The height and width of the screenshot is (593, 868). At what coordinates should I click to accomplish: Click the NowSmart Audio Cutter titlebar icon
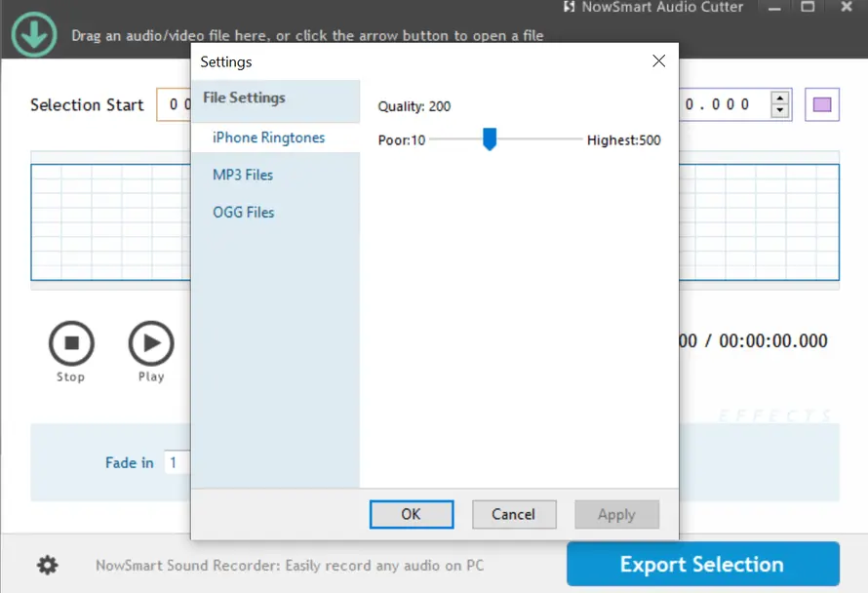tap(569, 8)
